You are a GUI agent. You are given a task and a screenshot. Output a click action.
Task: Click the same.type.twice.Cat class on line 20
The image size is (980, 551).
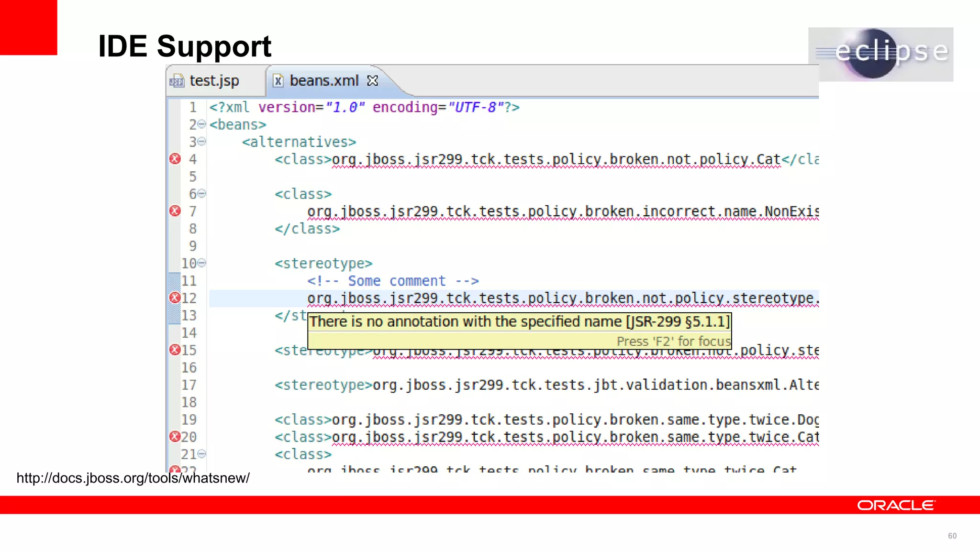click(575, 437)
